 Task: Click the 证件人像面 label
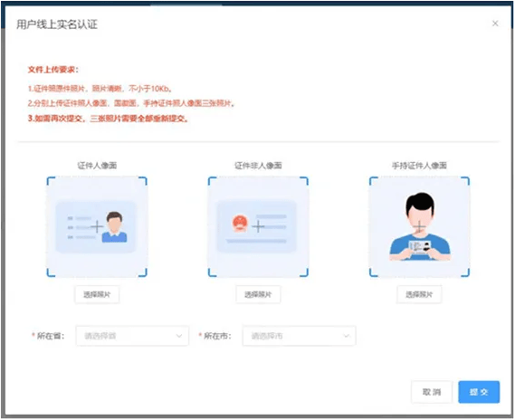97,166
